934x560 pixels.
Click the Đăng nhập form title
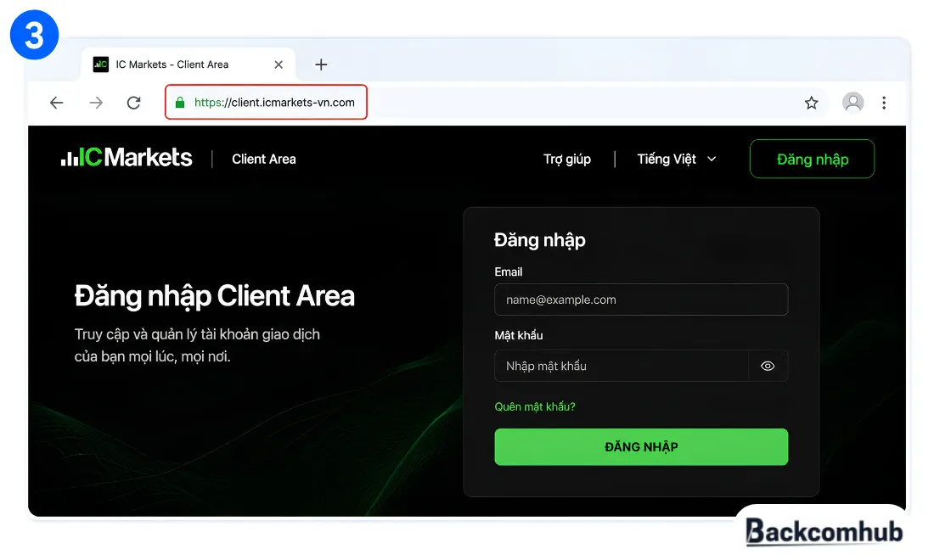540,240
